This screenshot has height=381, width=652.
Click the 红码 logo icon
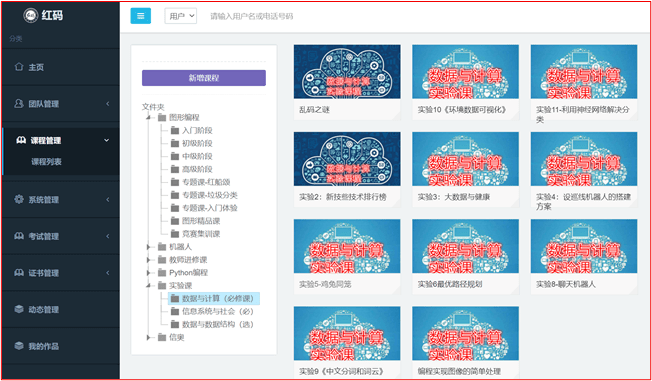point(31,16)
